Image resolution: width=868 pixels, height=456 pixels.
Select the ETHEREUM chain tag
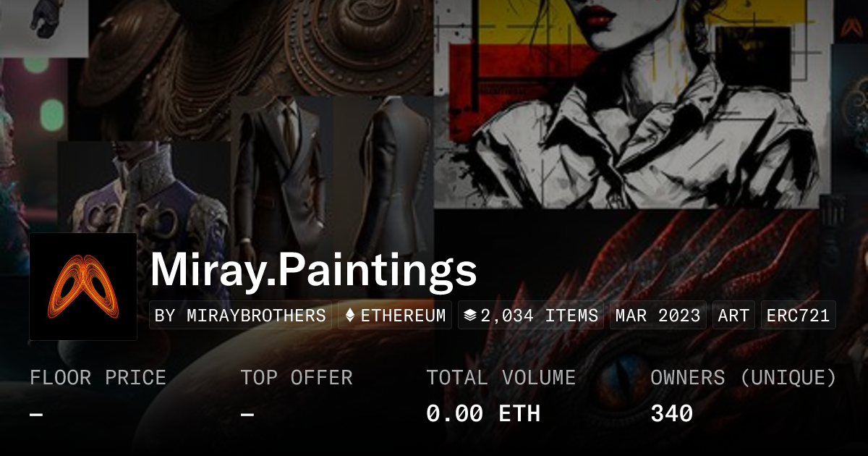tap(395, 316)
